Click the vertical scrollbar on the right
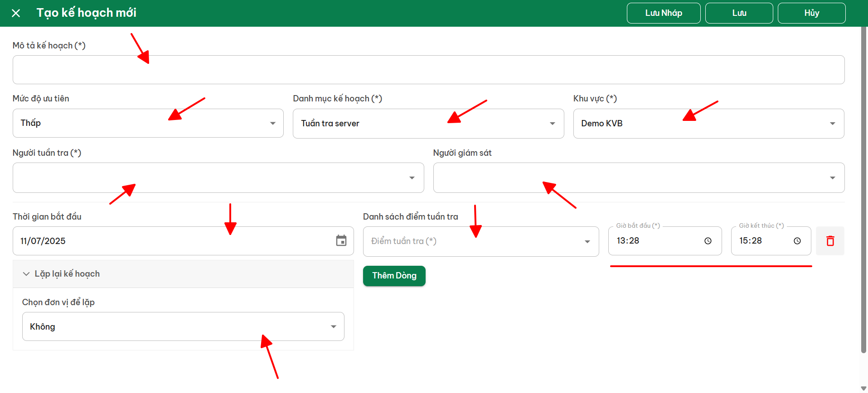Screen dimensions: 868x393 point(863,190)
